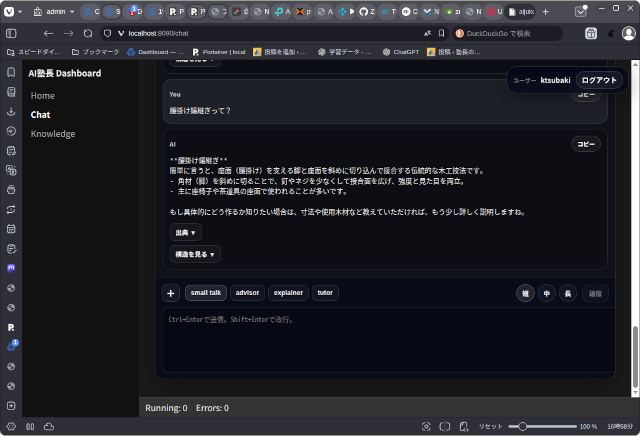Copy the AI response with コピー button

585,144
